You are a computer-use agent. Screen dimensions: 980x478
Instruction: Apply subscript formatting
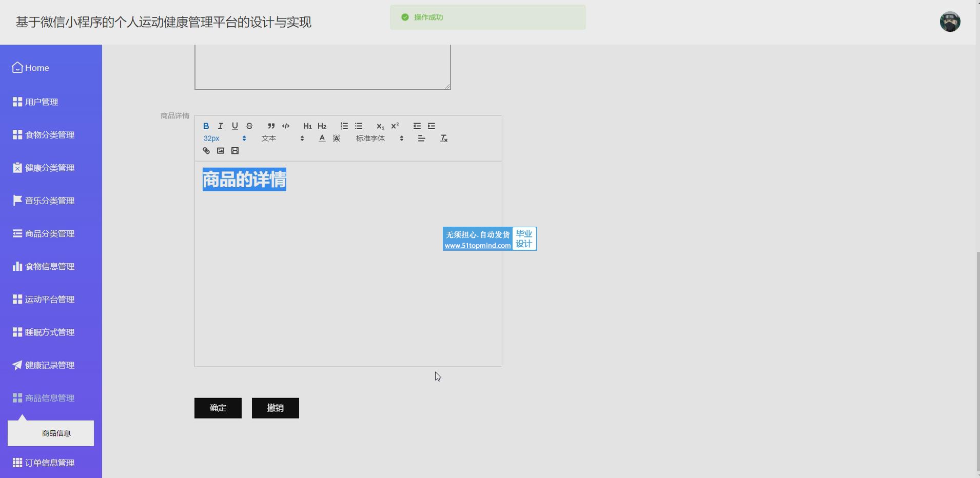[380, 126]
